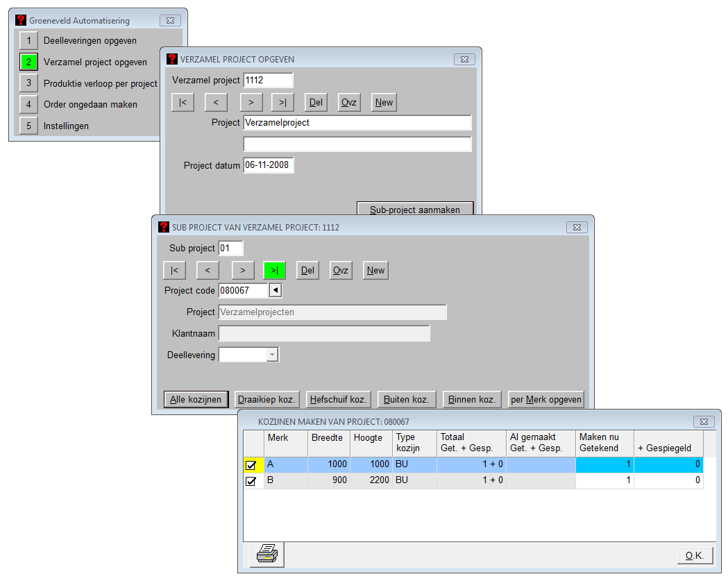Click the Project datum input field
Screen dimensions: 728x581
[269, 166]
